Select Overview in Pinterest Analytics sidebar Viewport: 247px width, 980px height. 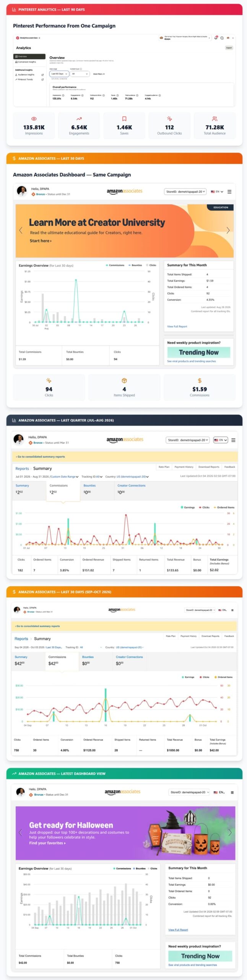(x=30, y=57)
